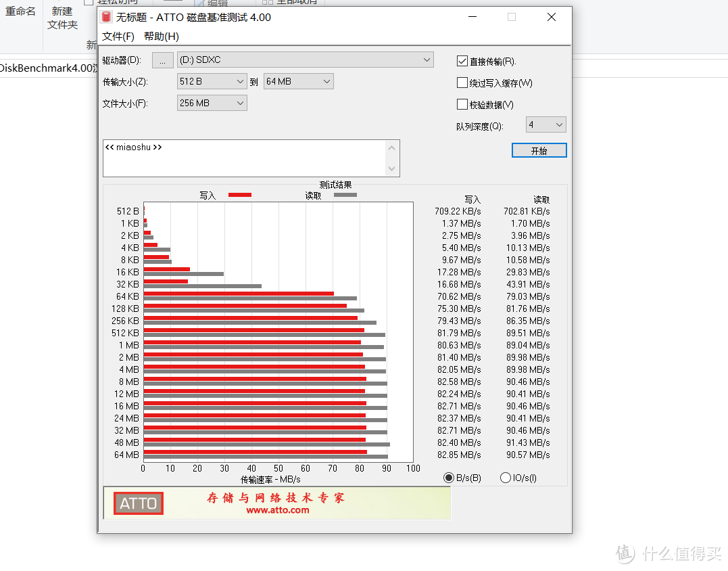
Task: Enable the 绕过写入缓存(W) checkbox
Action: pos(462,83)
